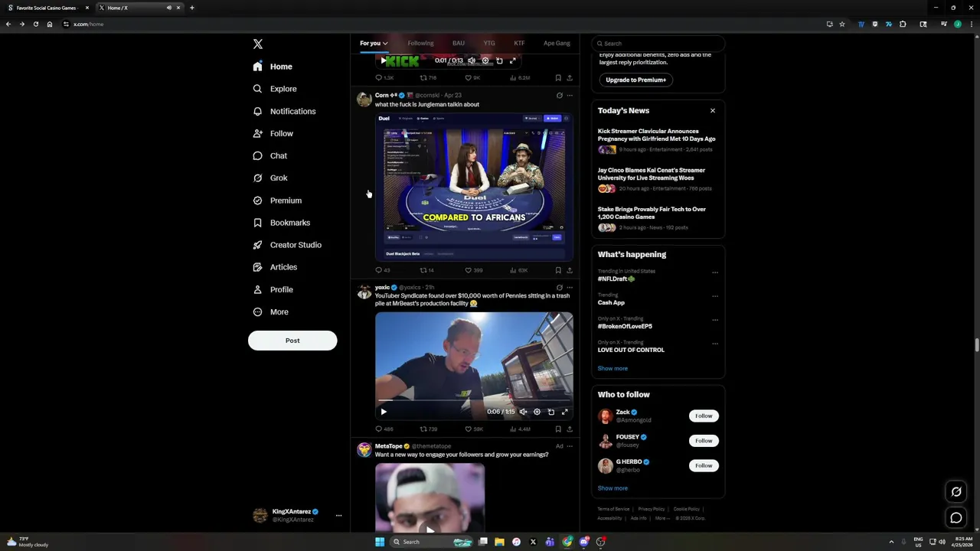Open options for #BrokenOfLoveEP5 trend
Image resolution: width=980 pixels, height=551 pixels.
pyautogui.click(x=715, y=320)
